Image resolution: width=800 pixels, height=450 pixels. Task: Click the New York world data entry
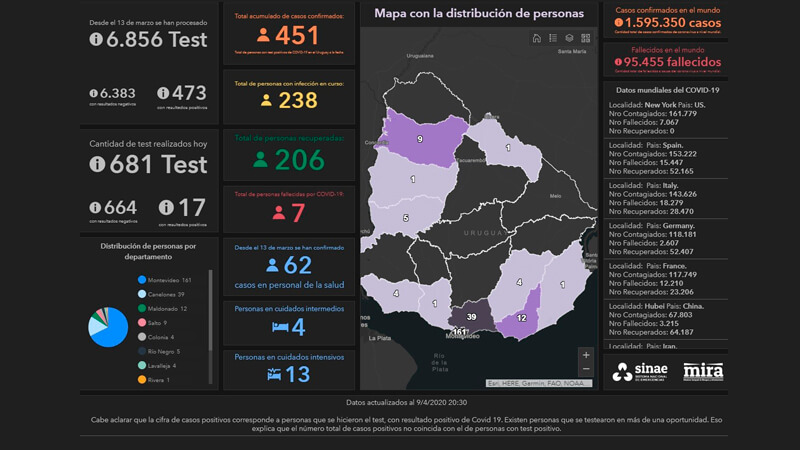click(665, 118)
